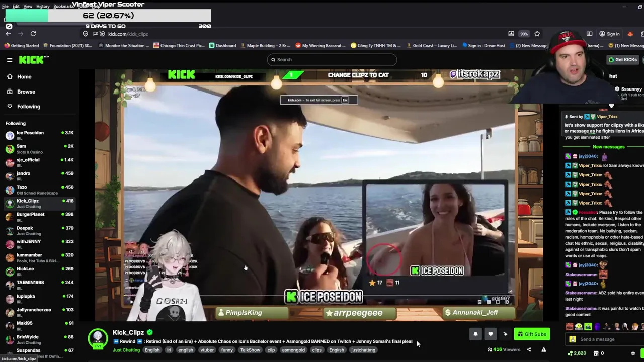644x362 pixels.
Task: Open the Foundation (2021) bookmark
Action: 67,46
